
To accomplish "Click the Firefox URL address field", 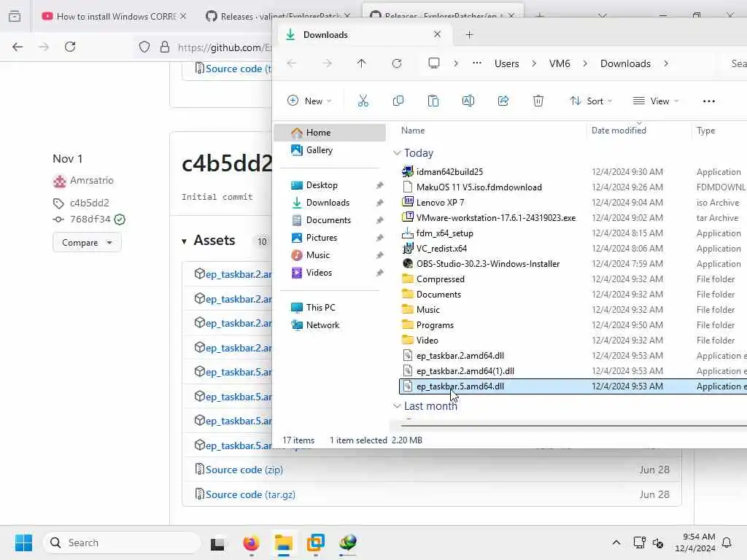I will 224,47.
